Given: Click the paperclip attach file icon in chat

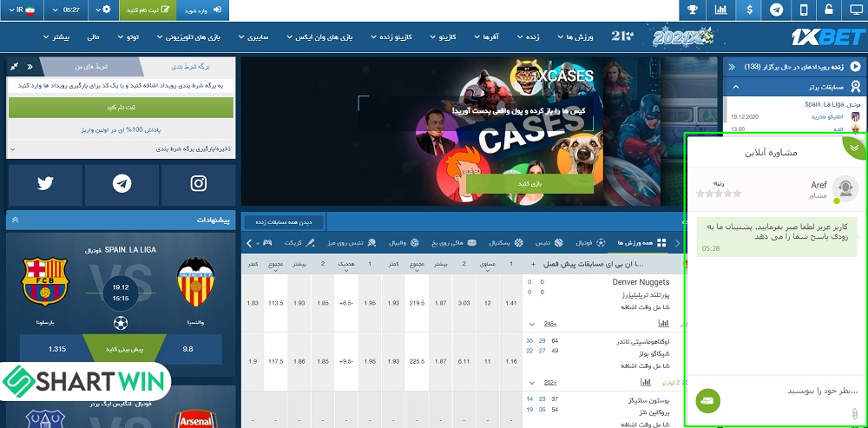Looking at the screenshot, I should pyautogui.click(x=854, y=412).
